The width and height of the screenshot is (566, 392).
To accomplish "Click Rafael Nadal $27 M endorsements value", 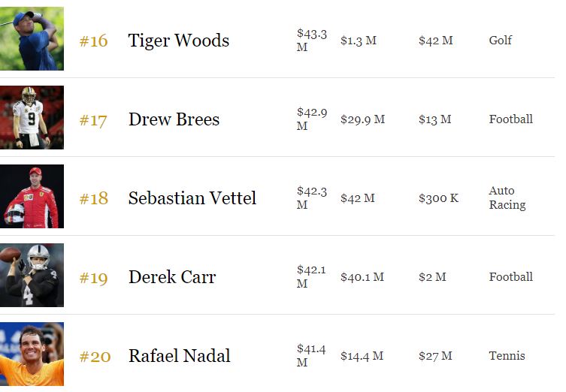I will (435, 356).
